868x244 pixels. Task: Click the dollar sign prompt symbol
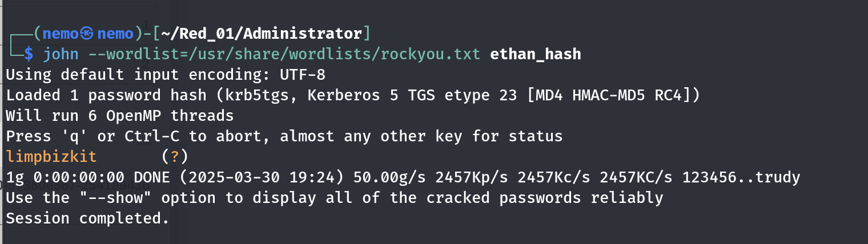pos(29,54)
